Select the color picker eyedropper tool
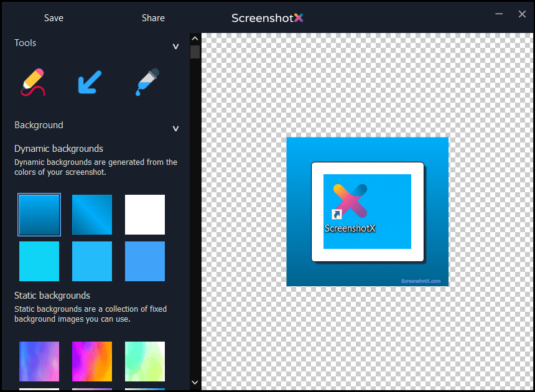This screenshot has width=535, height=392. tap(147, 82)
